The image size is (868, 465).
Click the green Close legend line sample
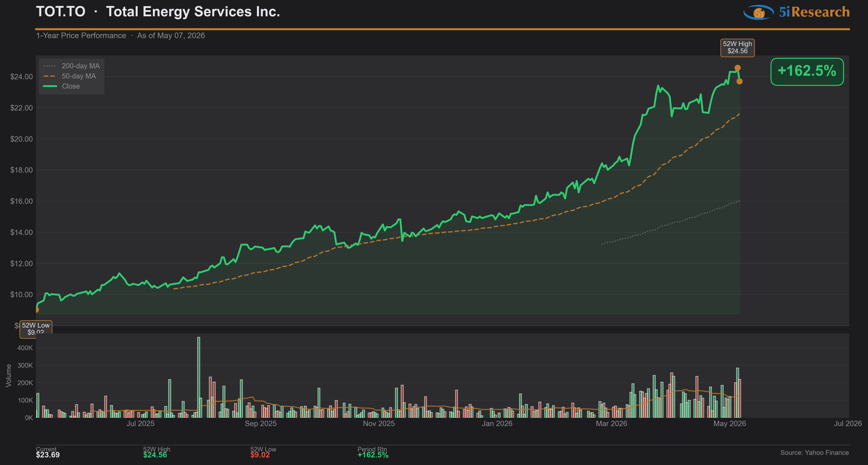click(50, 86)
